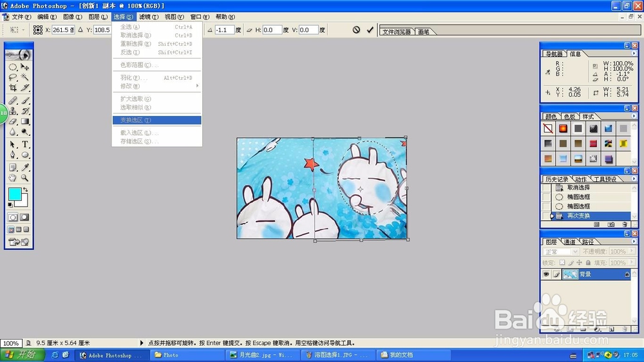Apply the red-orange button style swatch
Image resolution: width=644 pixels, height=362 pixels.
tap(563, 129)
